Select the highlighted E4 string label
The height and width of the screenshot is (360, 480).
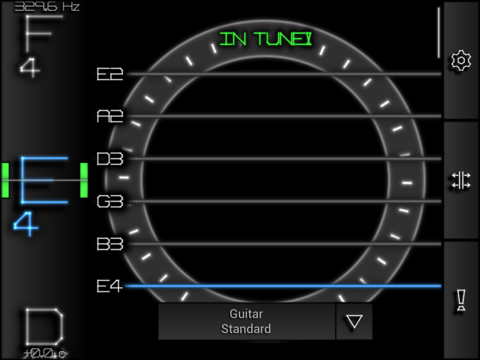[109, 286]
